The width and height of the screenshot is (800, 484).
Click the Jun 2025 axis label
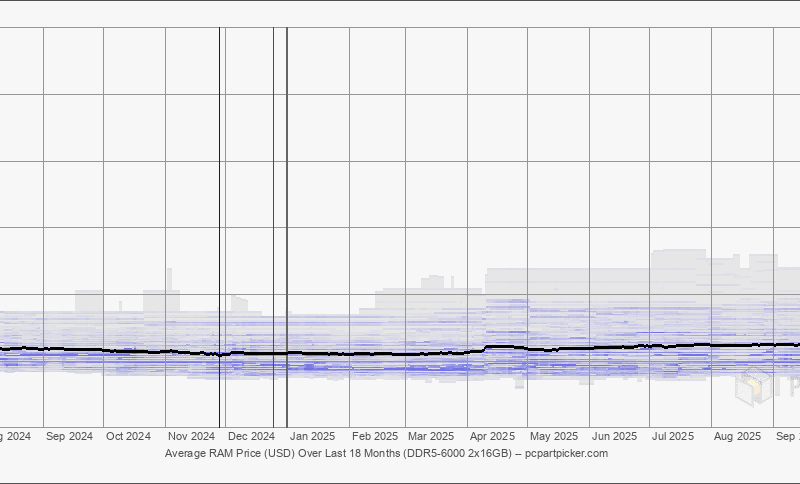pyautogui.click(x=614, y=436)
